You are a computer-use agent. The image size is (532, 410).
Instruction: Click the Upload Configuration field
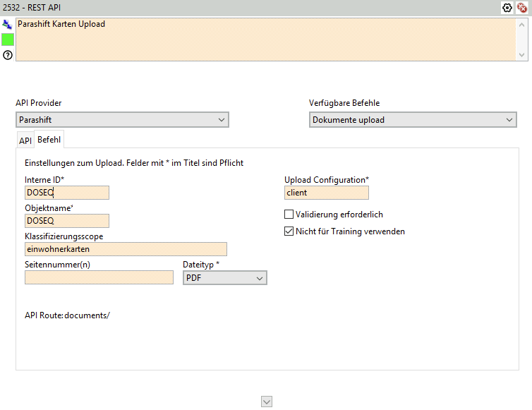point(326,193)
